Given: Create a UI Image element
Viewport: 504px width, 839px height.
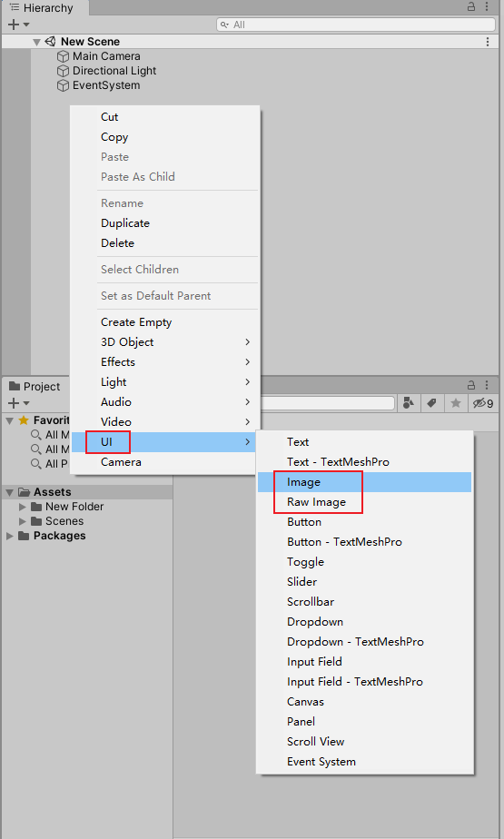Looking at the screenshot, I should click(x=364, y=482).
